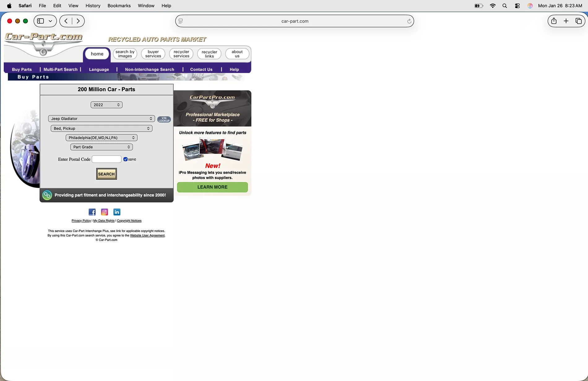588x381 pixels.
Task: Click the battery status icon
Action: (x=479, y=6)
